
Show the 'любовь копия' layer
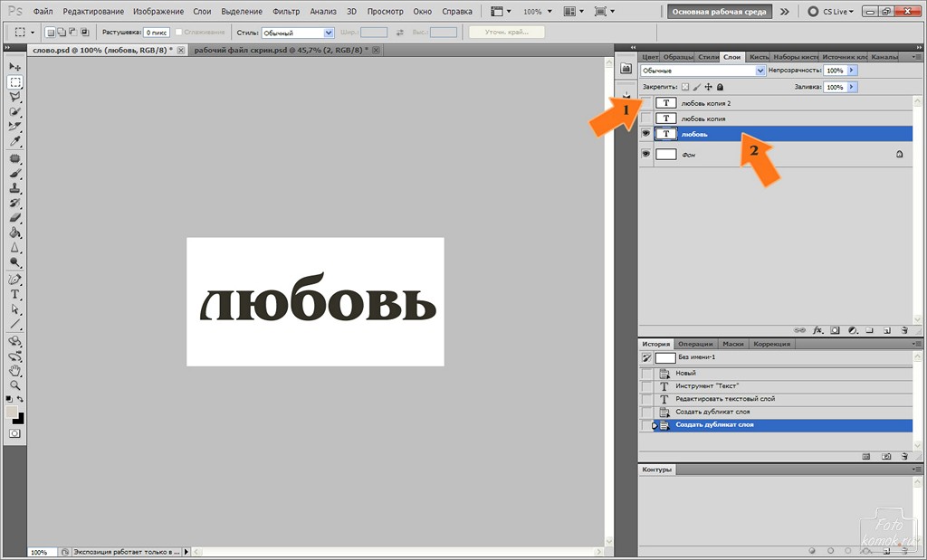[x=646, y=119]
